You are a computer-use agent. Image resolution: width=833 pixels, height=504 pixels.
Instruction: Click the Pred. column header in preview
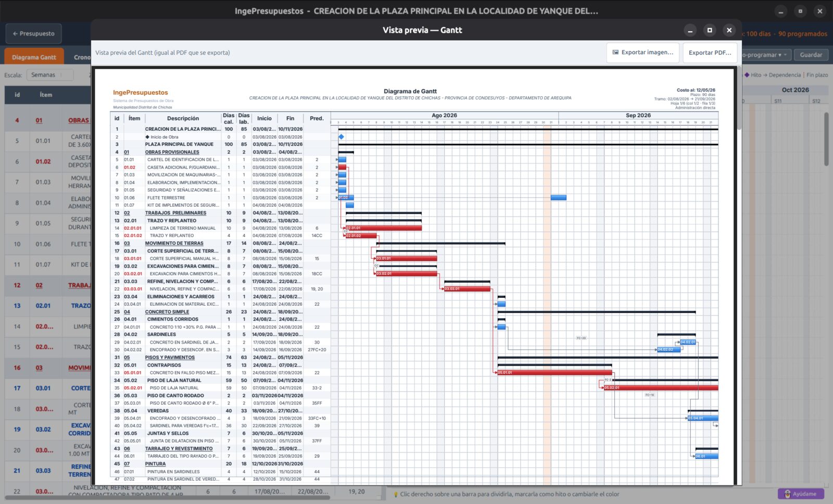[x=317, y=119]
